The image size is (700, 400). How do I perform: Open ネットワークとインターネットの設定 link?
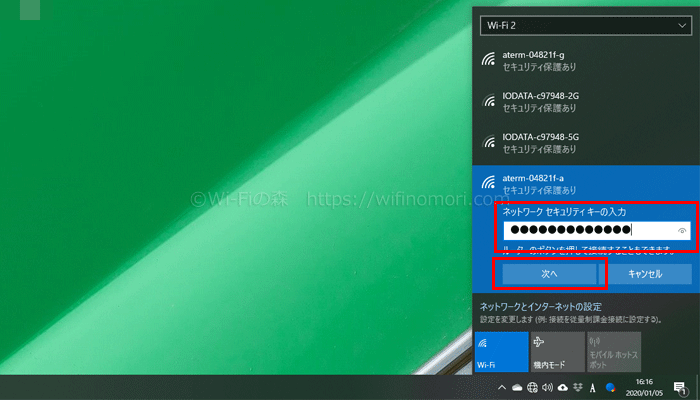pyautogui.click(x=541, y=307)
